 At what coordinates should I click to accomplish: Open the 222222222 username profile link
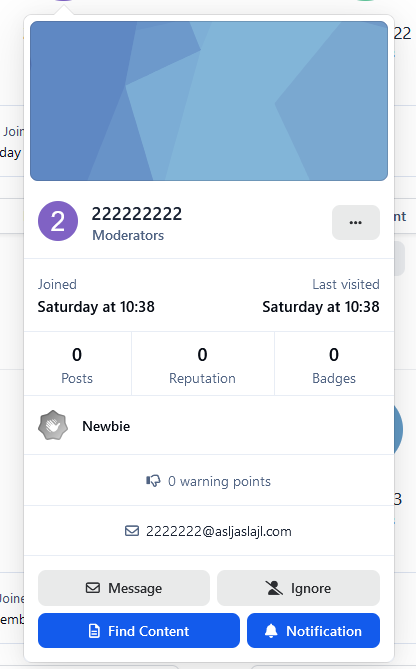coord(137,214)
